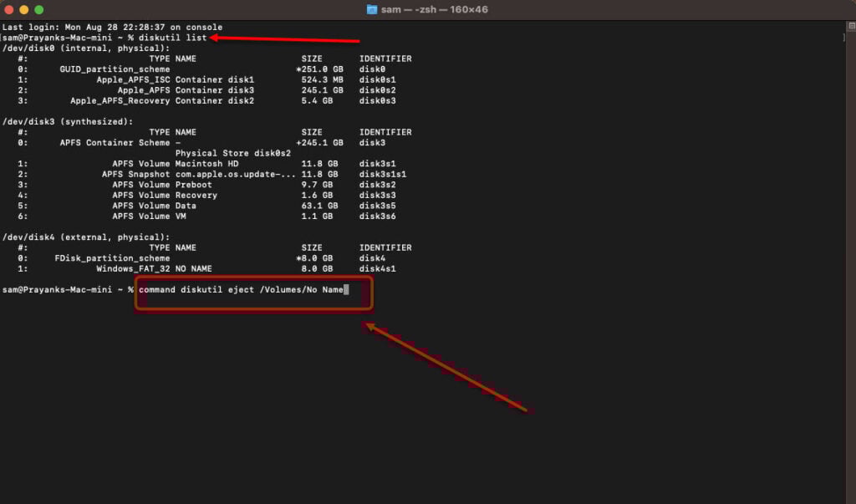
Task: Click the 'Recovery' name on the disk3s3 row
Action: tap(196, 195)
